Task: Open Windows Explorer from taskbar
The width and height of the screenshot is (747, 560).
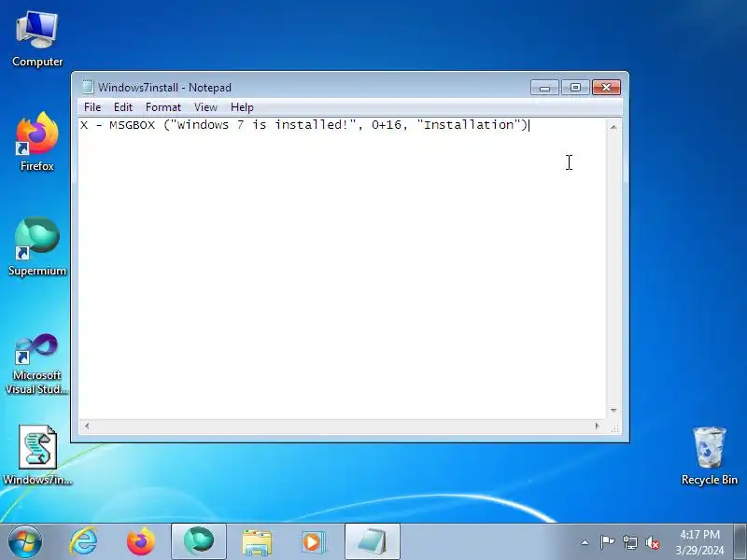Action: tap(256, 541)
